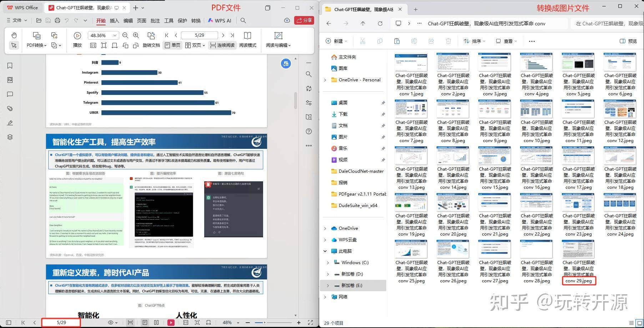The width and height of the screenshot is (644, 328).
Task: Open the 转换 ribbon tab
Action: [x=196, y=21]
